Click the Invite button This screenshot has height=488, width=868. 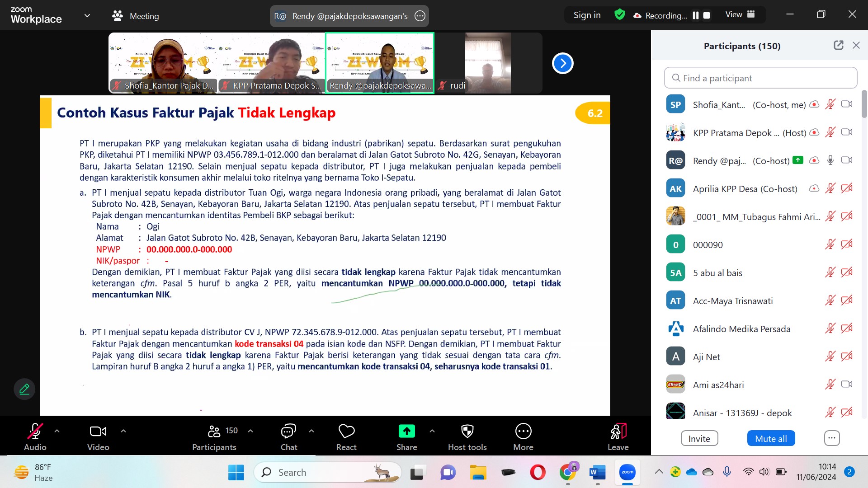(x=699, y=438)
